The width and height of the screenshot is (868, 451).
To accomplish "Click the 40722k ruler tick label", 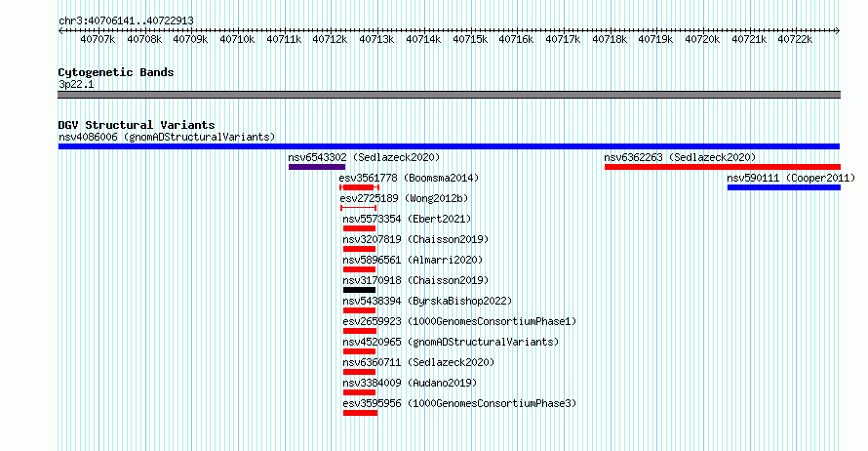I will (795, 39).
